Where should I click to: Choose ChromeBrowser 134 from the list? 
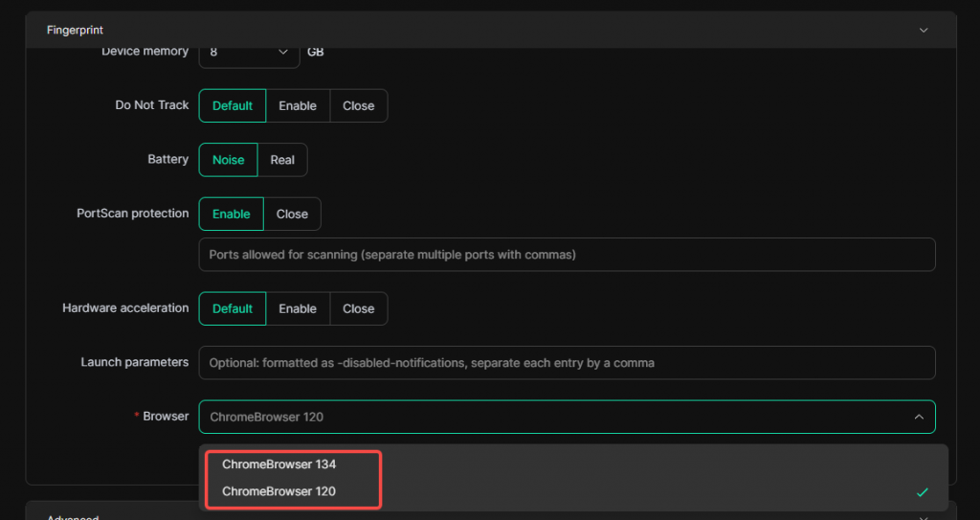pyautogui.click(x=278, y=464)
